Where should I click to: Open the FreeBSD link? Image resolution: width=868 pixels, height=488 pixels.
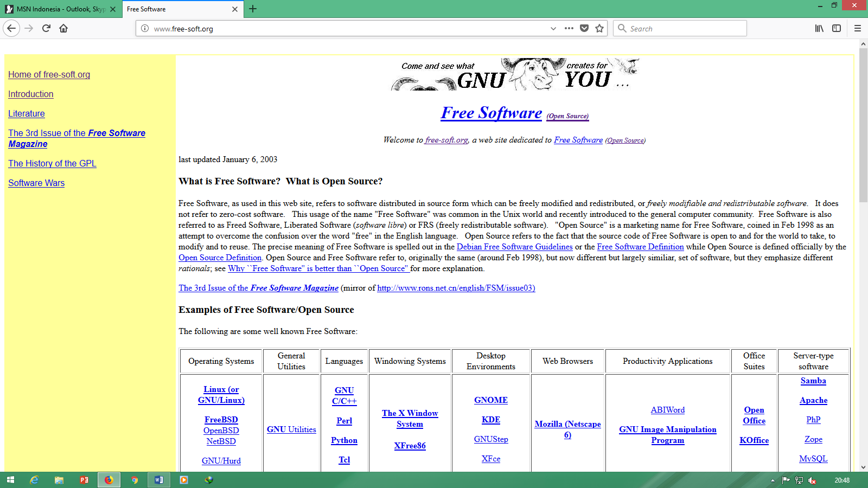pos(221,420)
